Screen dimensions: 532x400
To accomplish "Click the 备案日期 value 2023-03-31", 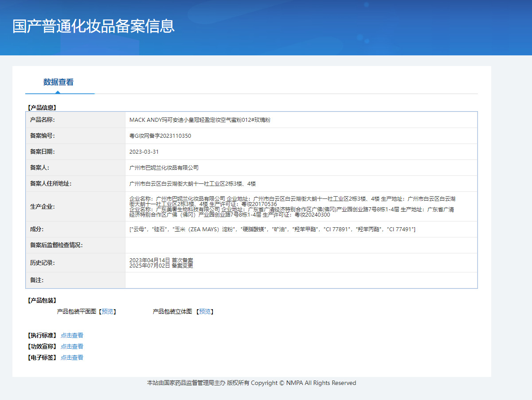I will pos(144,152).
